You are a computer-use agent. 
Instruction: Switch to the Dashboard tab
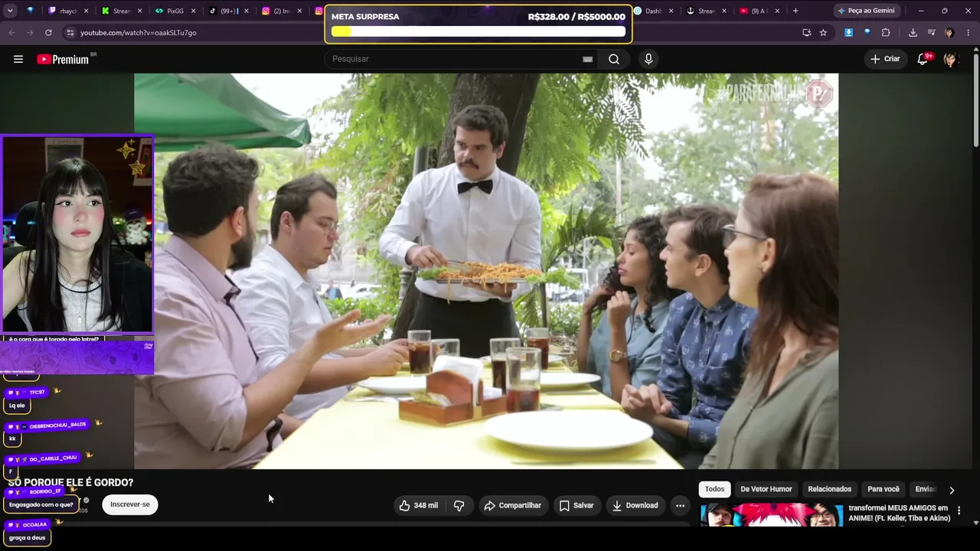[654, 11]
